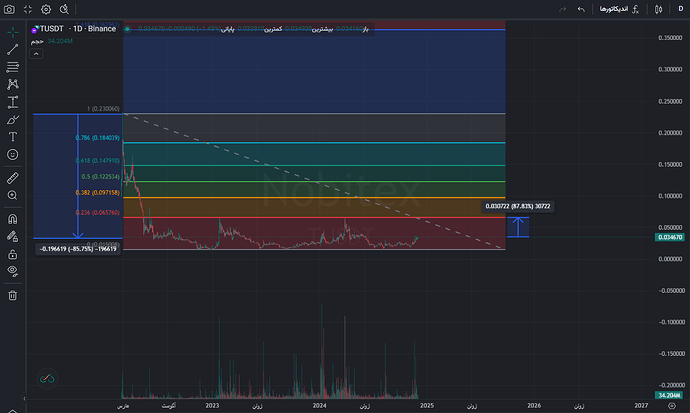Select the trend line tool
Image resolution: width=690 pixels, height=413 pixels.
[13, 49]
